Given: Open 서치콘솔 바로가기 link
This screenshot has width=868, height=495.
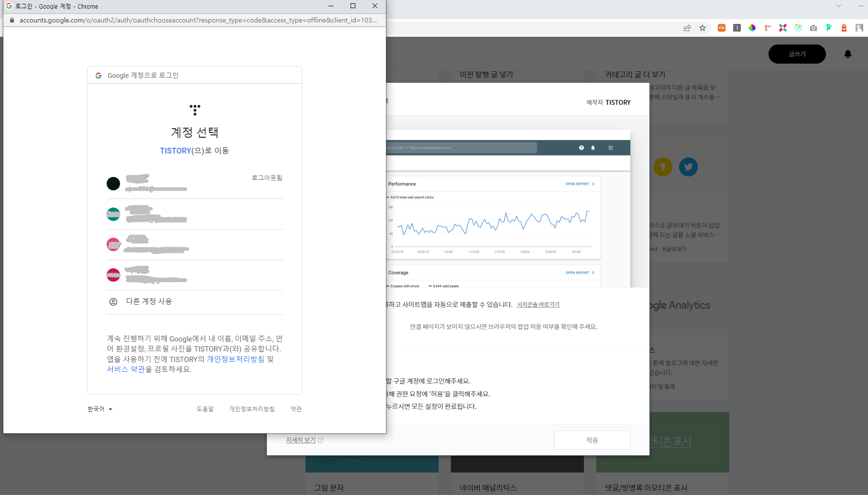Looking at the screenshot, I should coord(538,305).
